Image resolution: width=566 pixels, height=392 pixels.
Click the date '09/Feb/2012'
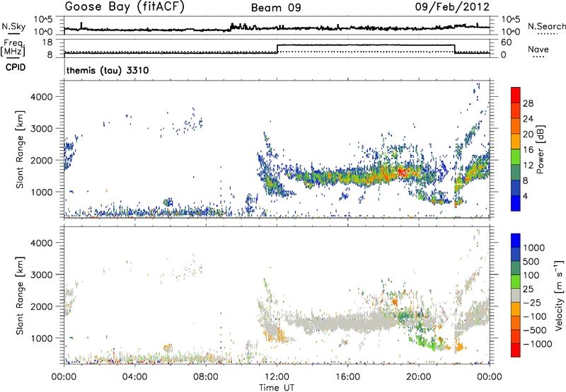(452, 7)
